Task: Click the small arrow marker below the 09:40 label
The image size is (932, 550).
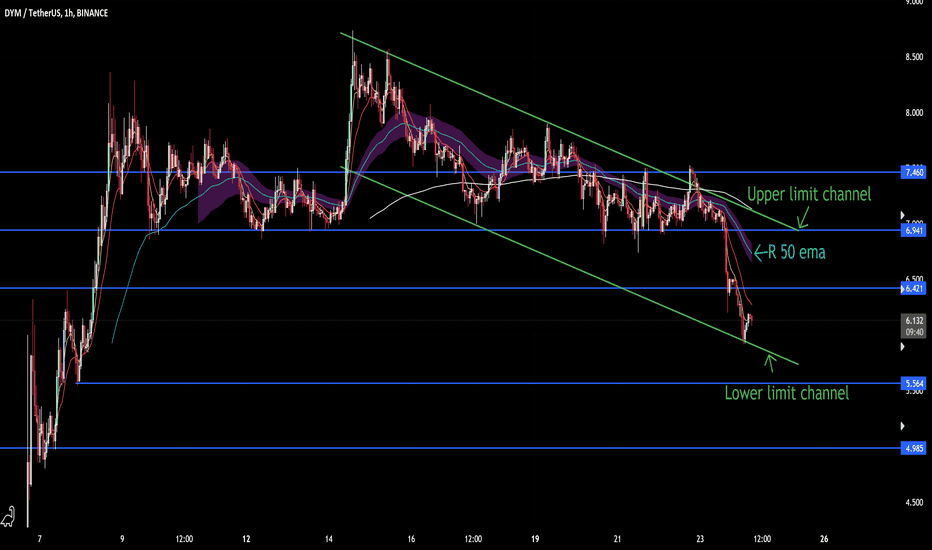Action: click(x=903, y=347)
